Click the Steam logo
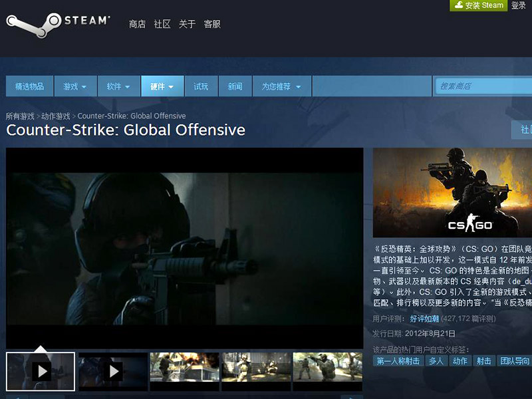This screenshot has width=532, height=399. pyautogui.click(x=58, y=25)
